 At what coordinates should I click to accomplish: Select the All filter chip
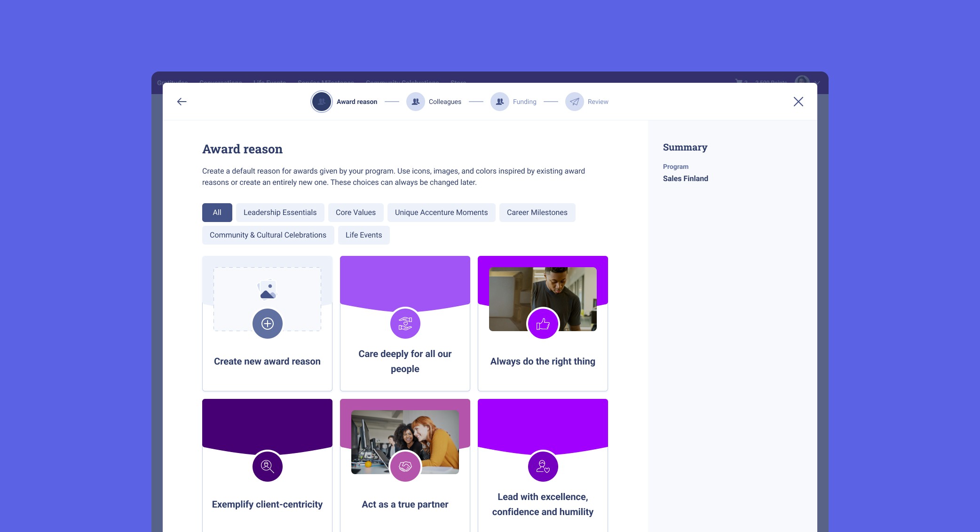coord(217,213)
